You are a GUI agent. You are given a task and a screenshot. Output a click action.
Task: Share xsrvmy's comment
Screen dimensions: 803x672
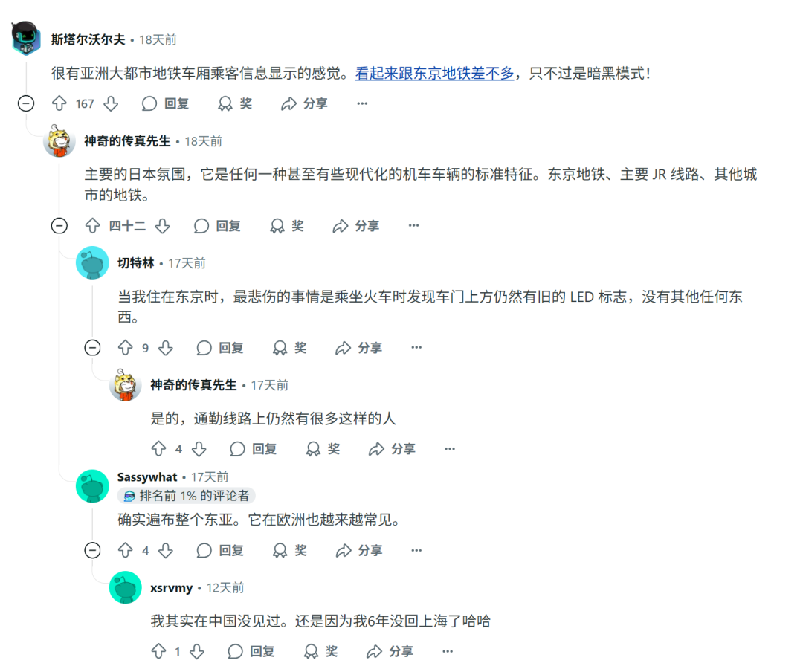coord(390,651)
